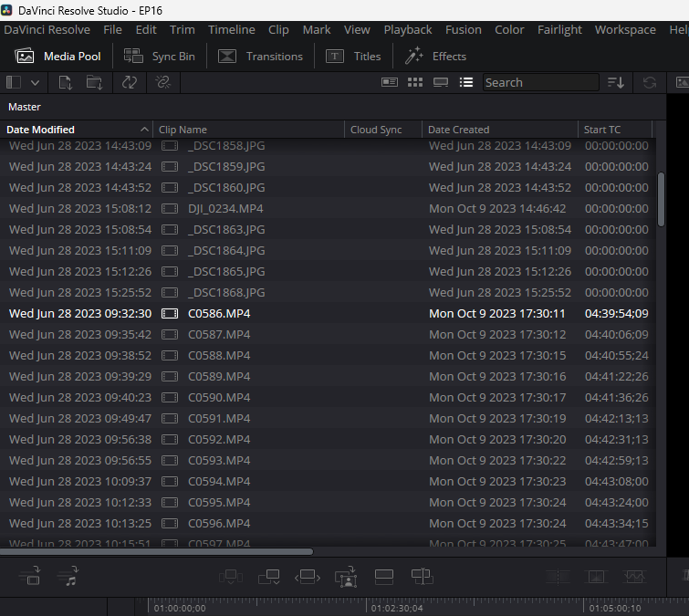Open the Sync Bin panel
The image size is (689, 616).
tap(159, 57)
